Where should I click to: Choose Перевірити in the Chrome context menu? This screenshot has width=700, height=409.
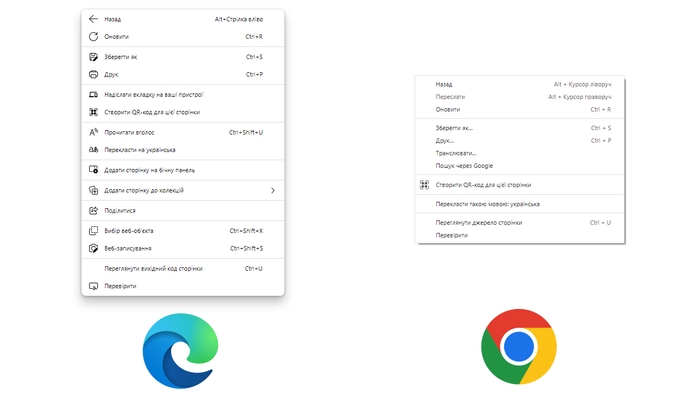point(519,235)
